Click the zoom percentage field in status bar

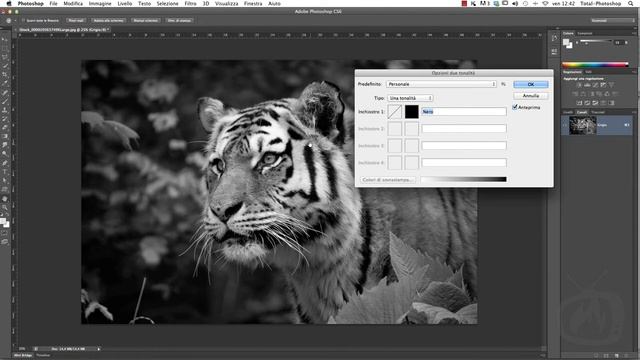[x=22, y=349]
